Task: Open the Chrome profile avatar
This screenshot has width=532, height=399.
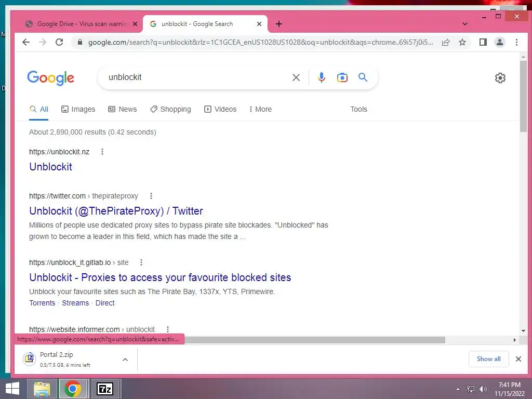Action: (x=500, y=42)
